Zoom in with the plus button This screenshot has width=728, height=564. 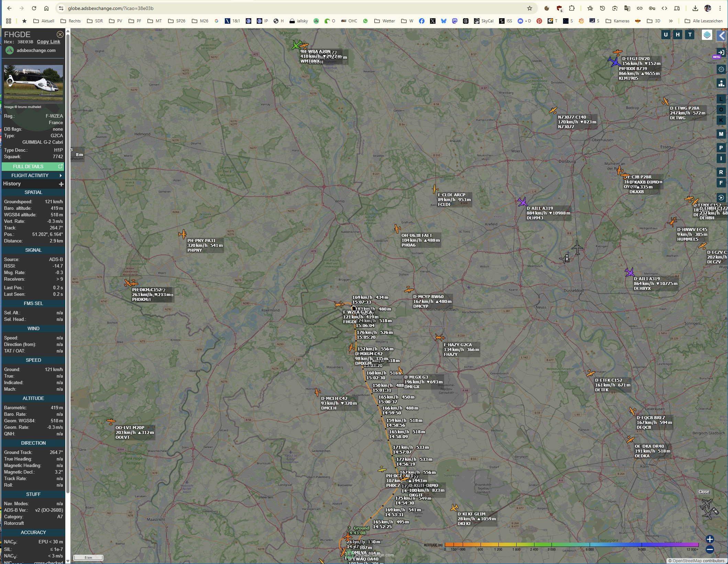[710, 539]
